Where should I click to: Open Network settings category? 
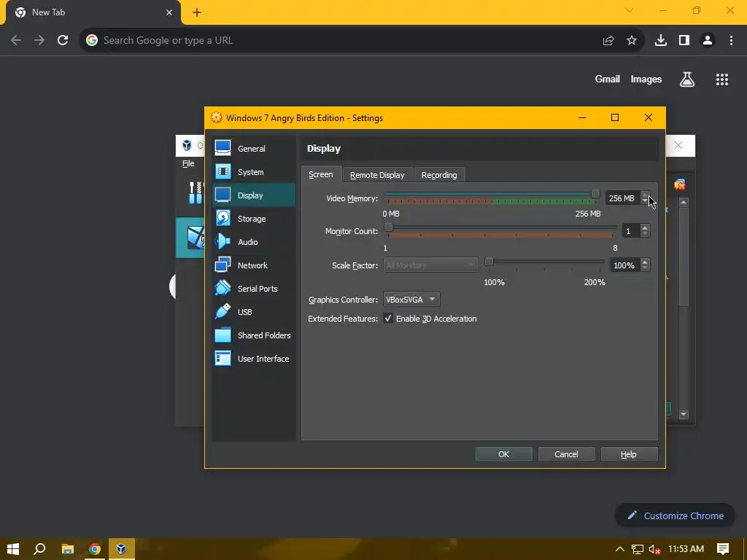253,265
